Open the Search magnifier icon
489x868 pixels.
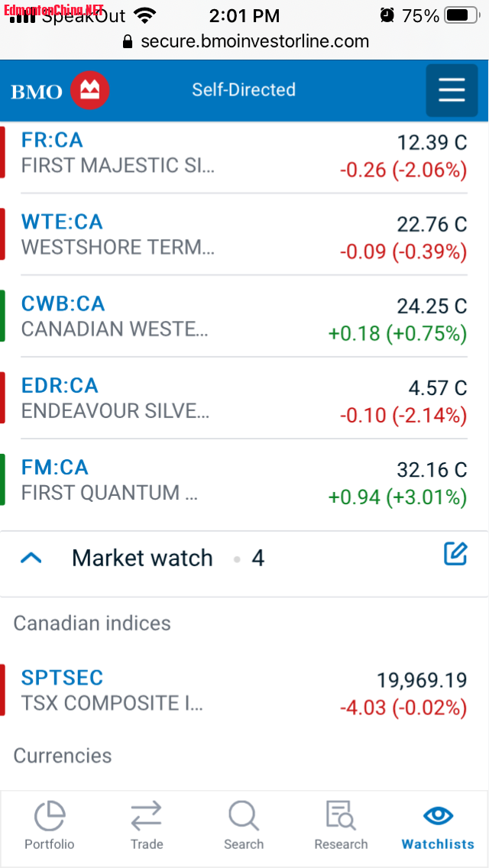244,815
